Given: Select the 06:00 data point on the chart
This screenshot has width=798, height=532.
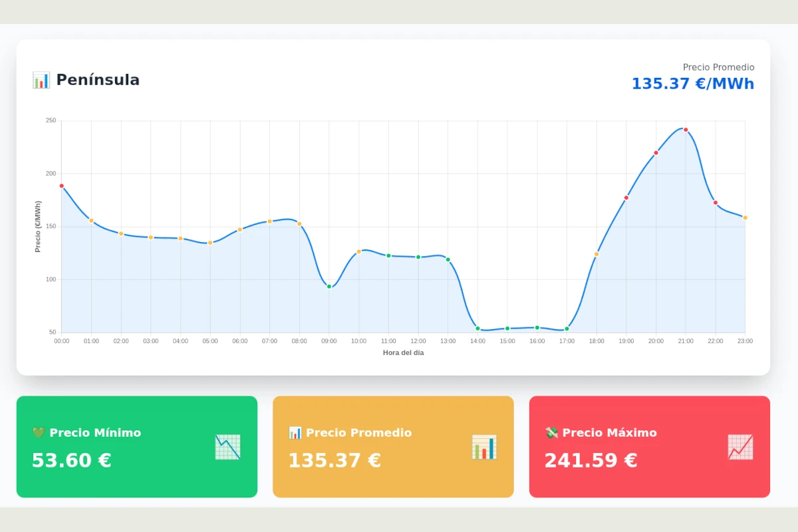Looking at the screenshot, I should [x=240, y=229].
